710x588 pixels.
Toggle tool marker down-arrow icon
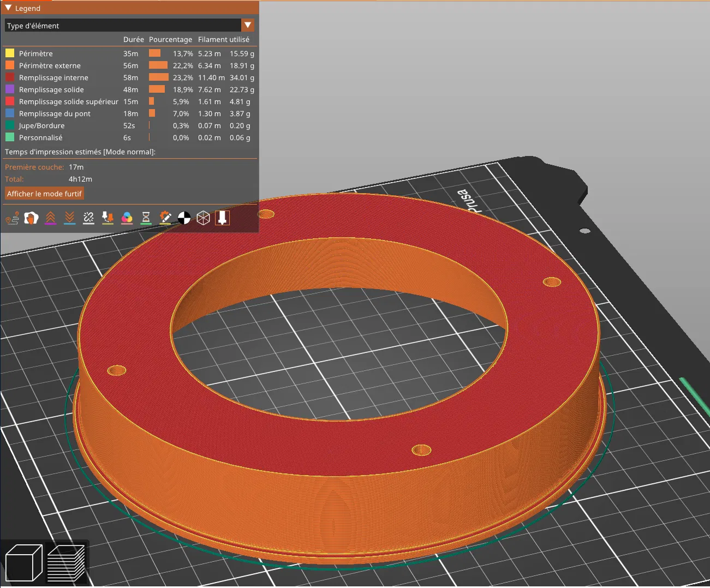pos(222,218)
